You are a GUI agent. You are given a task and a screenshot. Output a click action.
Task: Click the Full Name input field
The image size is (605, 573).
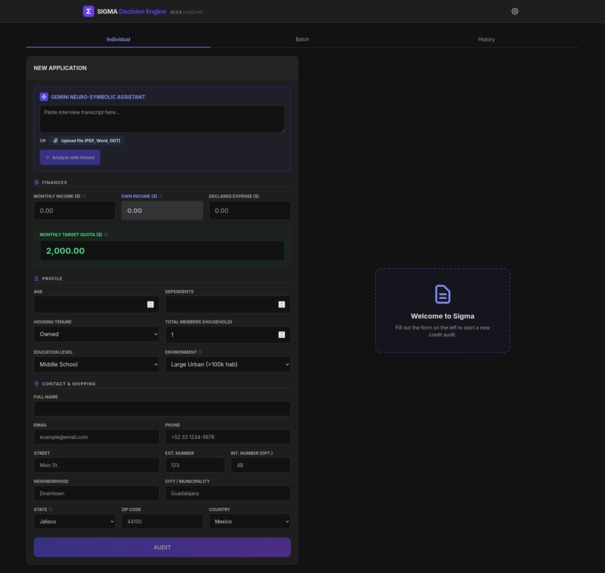[162, 409]
